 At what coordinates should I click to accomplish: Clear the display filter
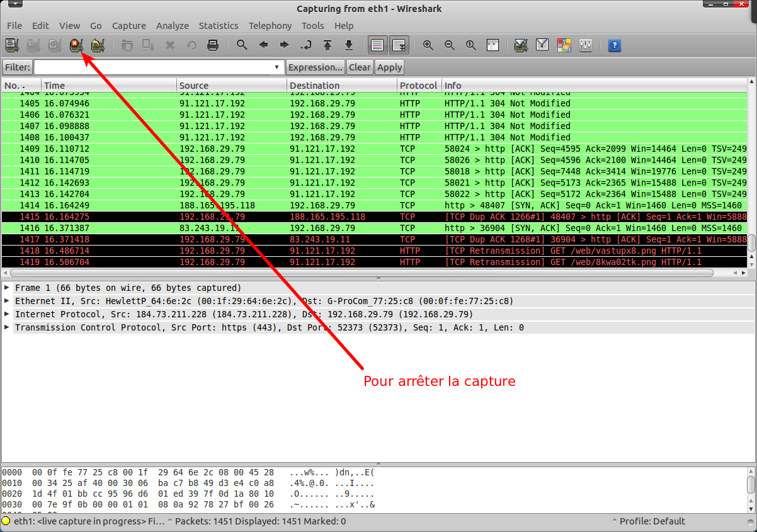[x=360, y=67]
